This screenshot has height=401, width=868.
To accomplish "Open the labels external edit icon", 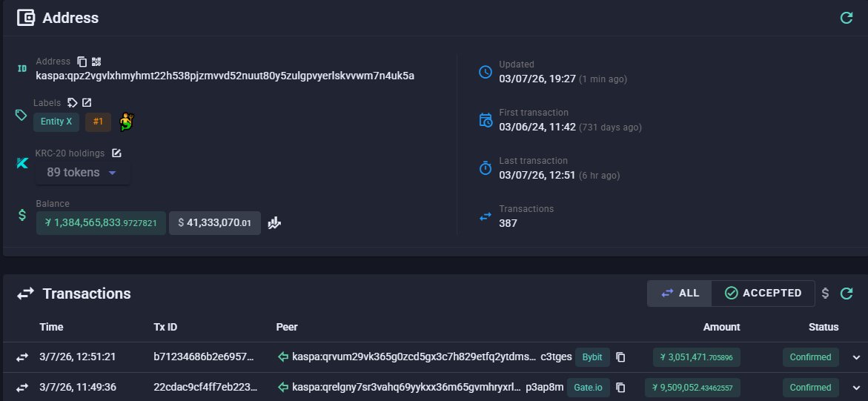I will click(x=87, y=102).
